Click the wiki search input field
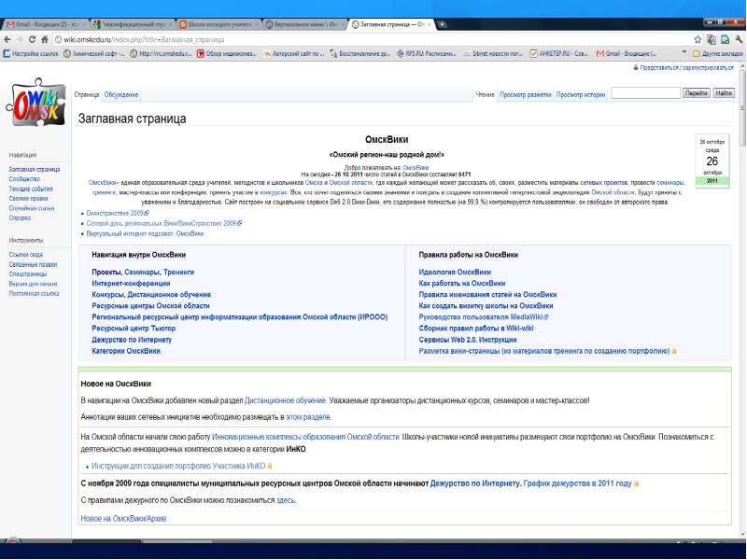 coord(645,92)
